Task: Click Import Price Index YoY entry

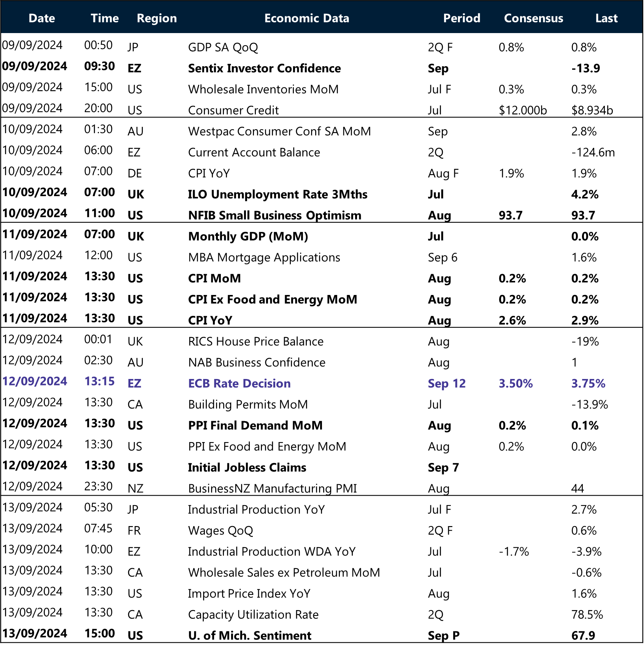Action: tap(249, 594)
